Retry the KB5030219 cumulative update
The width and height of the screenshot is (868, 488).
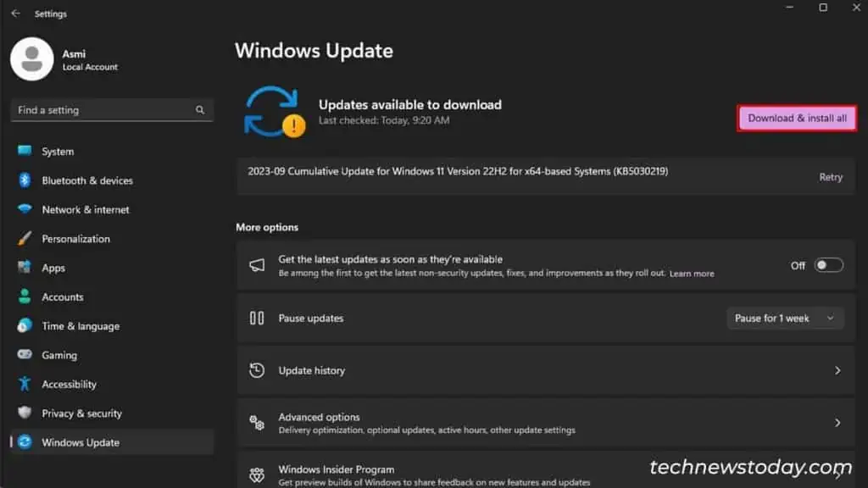point(831,177)
